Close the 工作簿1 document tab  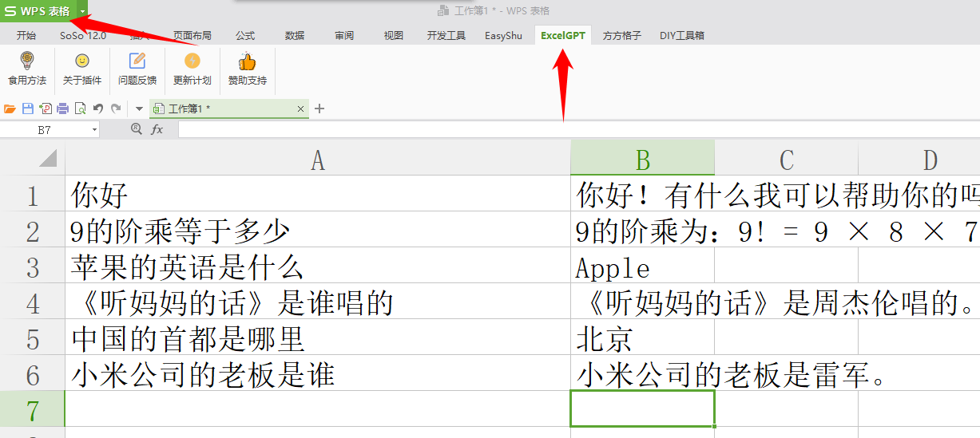[300, 109]
